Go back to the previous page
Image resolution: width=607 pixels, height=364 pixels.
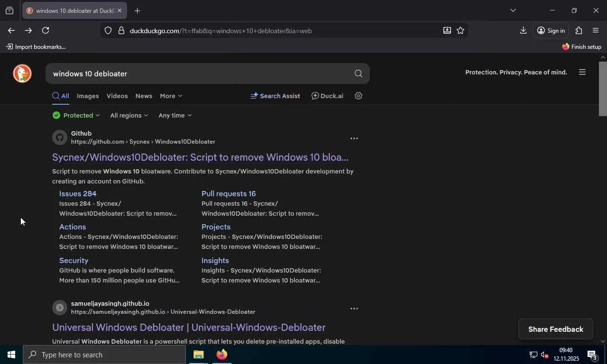pyautogui.click(x=11, y=30)
